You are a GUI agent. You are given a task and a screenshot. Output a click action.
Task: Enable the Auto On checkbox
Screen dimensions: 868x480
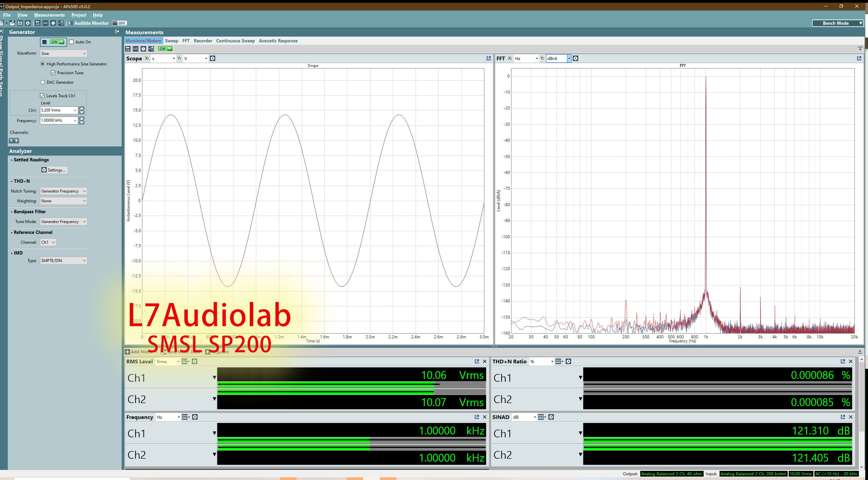coord(71,42)
